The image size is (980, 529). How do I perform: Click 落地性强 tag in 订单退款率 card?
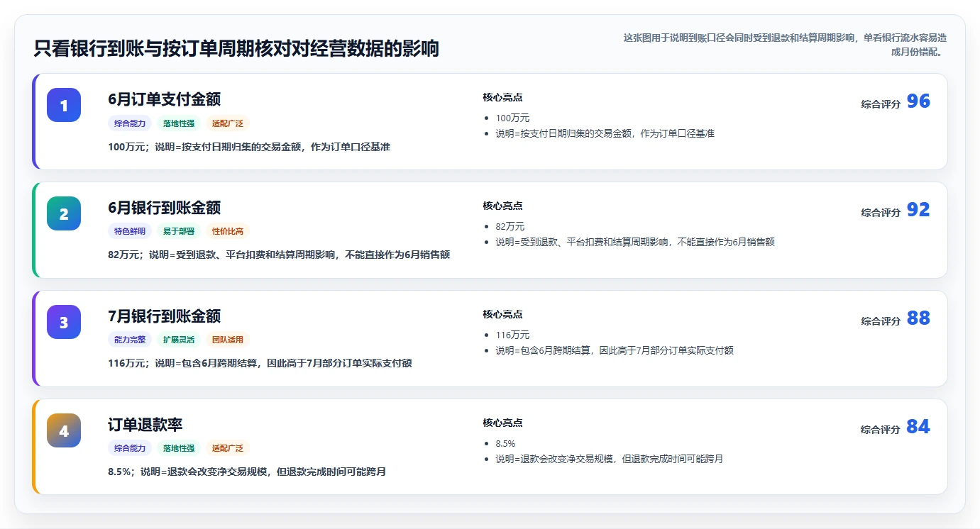point(179,448)
